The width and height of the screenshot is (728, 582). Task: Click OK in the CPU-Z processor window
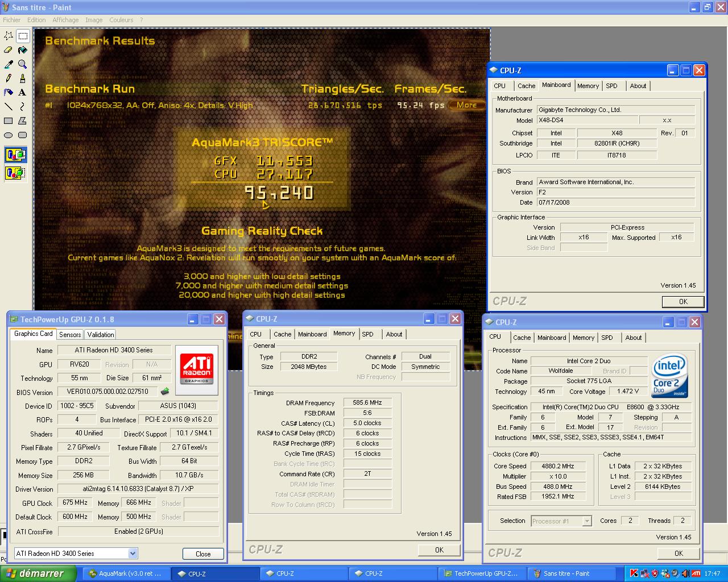coord(679,553)
